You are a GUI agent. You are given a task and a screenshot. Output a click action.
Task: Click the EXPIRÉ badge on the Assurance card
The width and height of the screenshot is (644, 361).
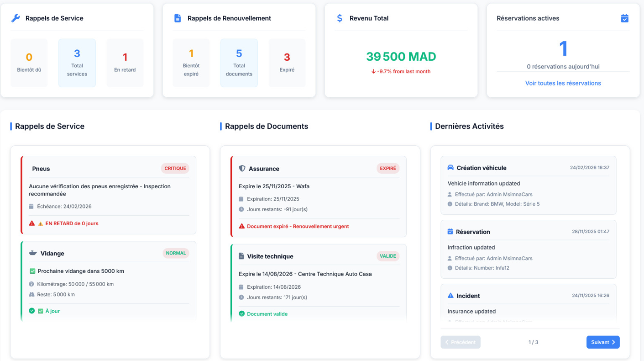[x=387, y=169]
